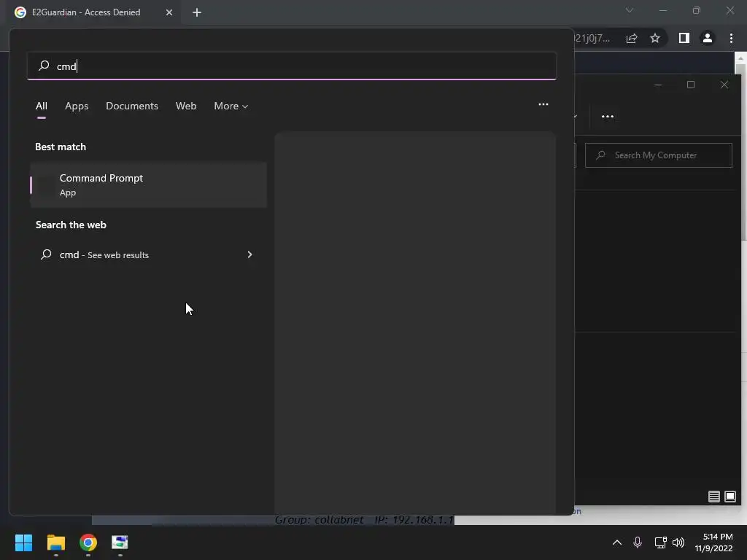Viewport: 747px width, 560px height.
Task: Click the magnifier icon beside cmd web result
Action: click(46, 254)
